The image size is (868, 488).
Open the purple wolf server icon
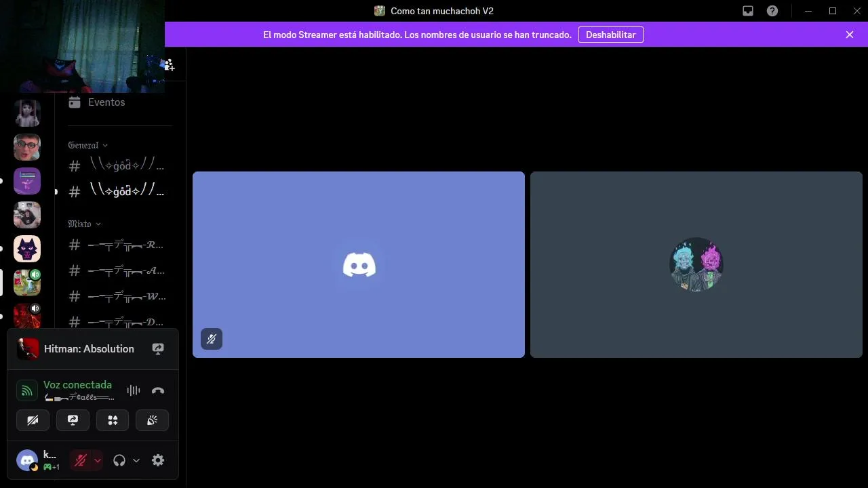tap(27, 249)
